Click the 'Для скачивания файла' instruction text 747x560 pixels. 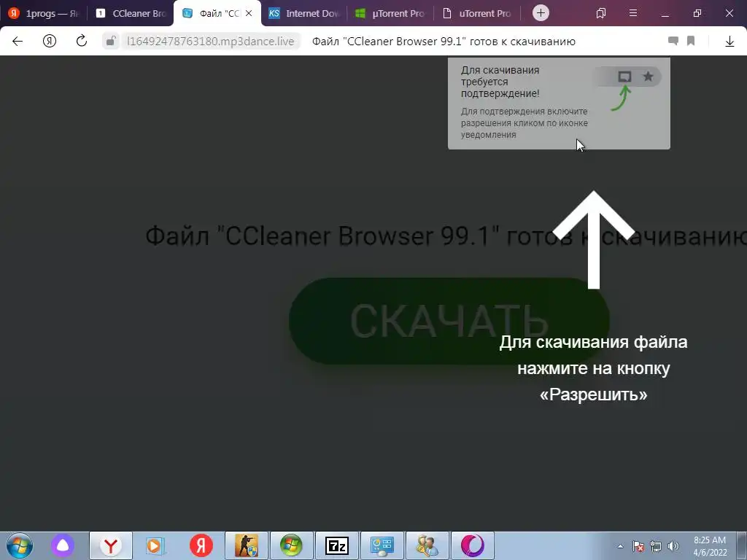(593, 343)
